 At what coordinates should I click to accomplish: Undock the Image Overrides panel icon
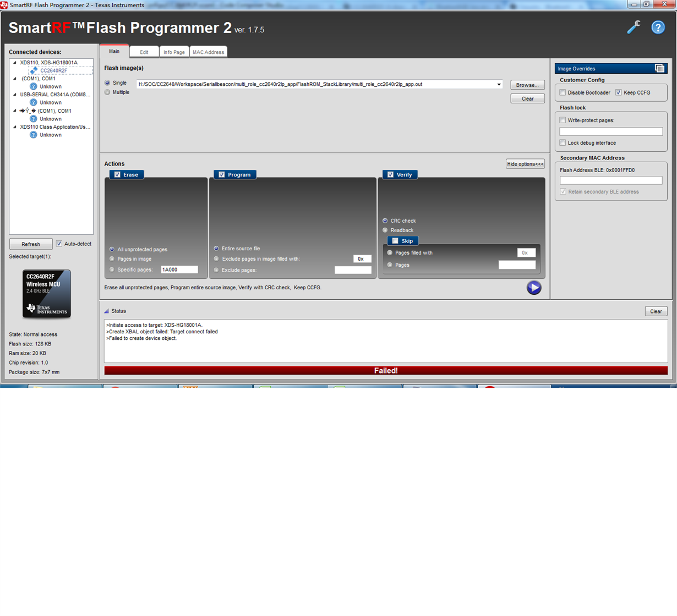659,68
